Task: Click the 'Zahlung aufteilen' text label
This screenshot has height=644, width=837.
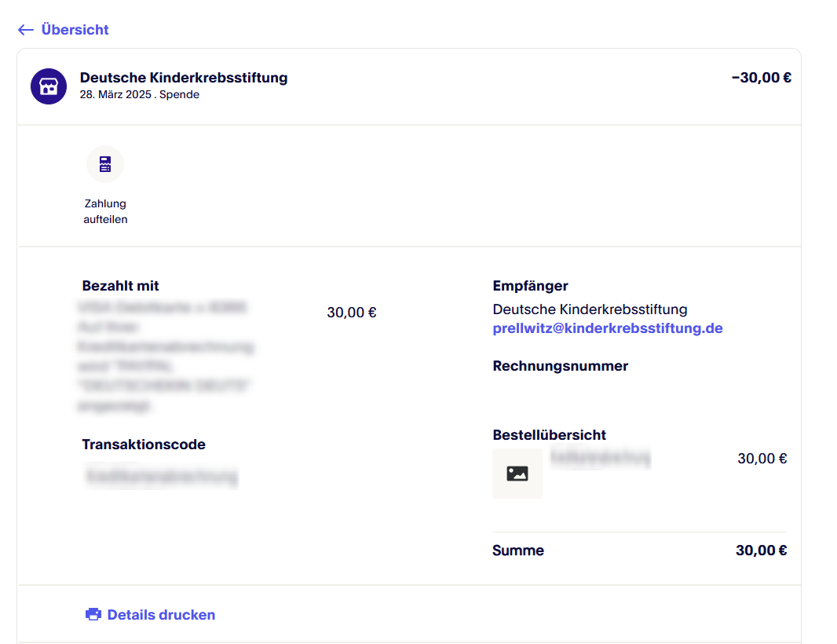Action: [105, 211]
